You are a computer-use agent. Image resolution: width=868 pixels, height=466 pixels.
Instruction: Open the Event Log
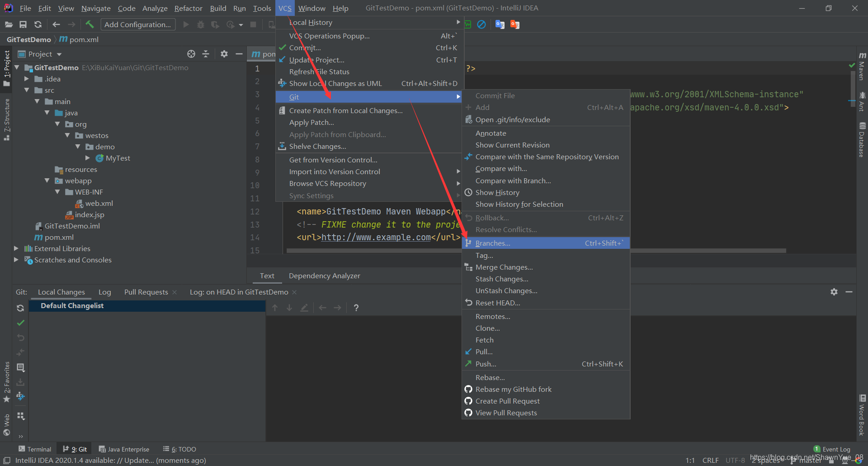[832, 449]
